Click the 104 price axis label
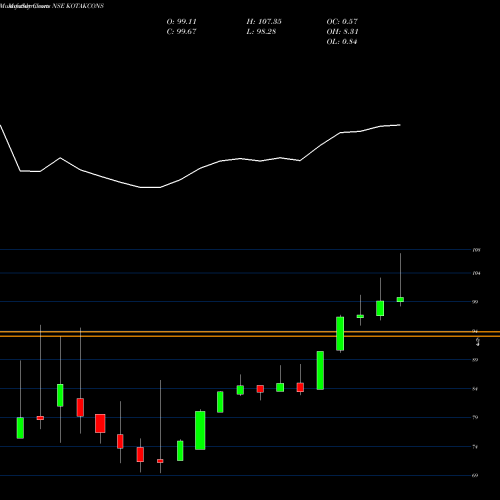 click(x=476, y=273)
